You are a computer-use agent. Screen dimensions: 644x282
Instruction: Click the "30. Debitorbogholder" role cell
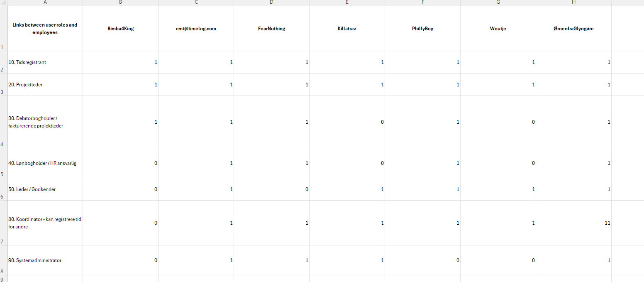pyautogui.click(x=45, y=122)
